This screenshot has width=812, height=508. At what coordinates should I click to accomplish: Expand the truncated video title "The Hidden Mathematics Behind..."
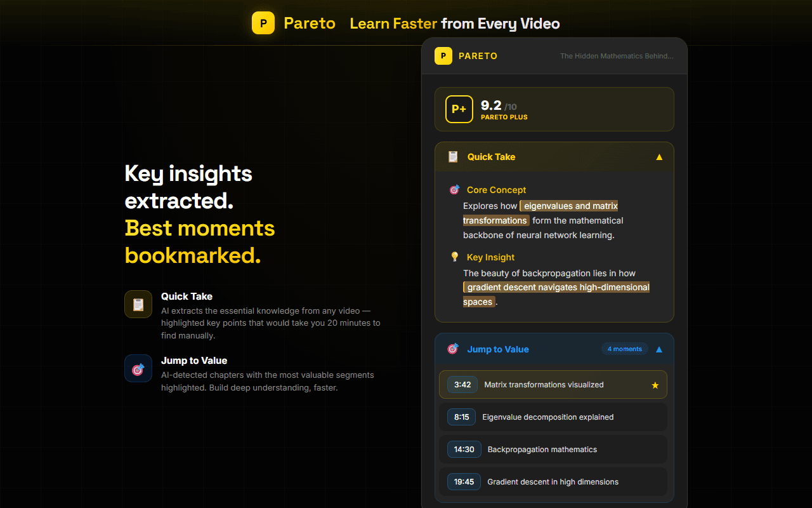pyautogui.click(x=617, y=56)
